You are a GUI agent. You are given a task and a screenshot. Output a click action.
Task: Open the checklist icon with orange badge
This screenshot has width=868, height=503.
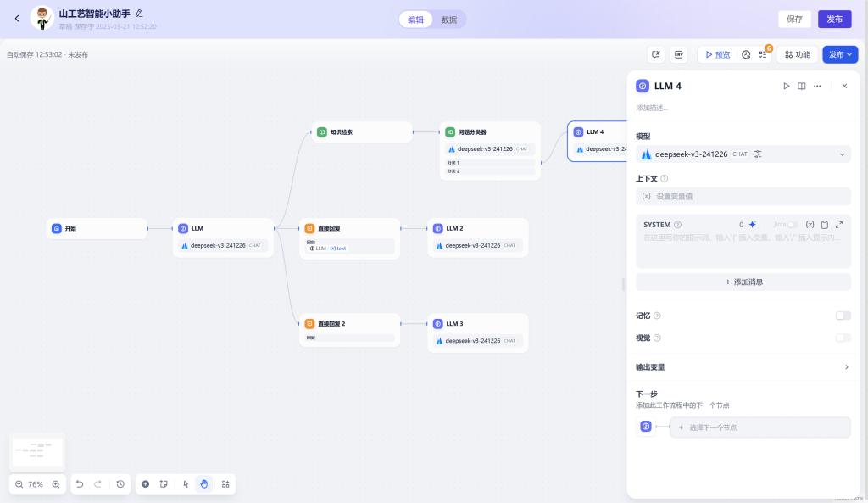(763, 54)
